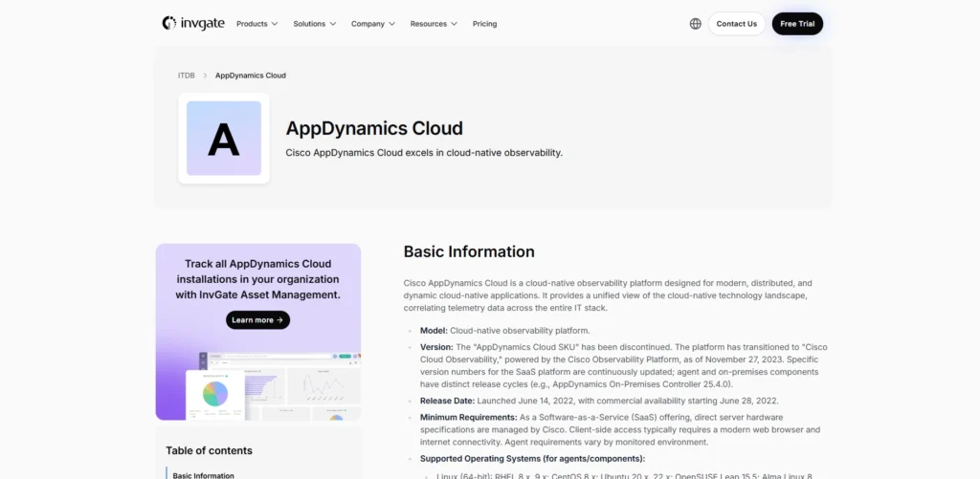Viewport: 980px width, 479px height.
Task: Click the 'Version:' bullet label
Action: [436, 347]
